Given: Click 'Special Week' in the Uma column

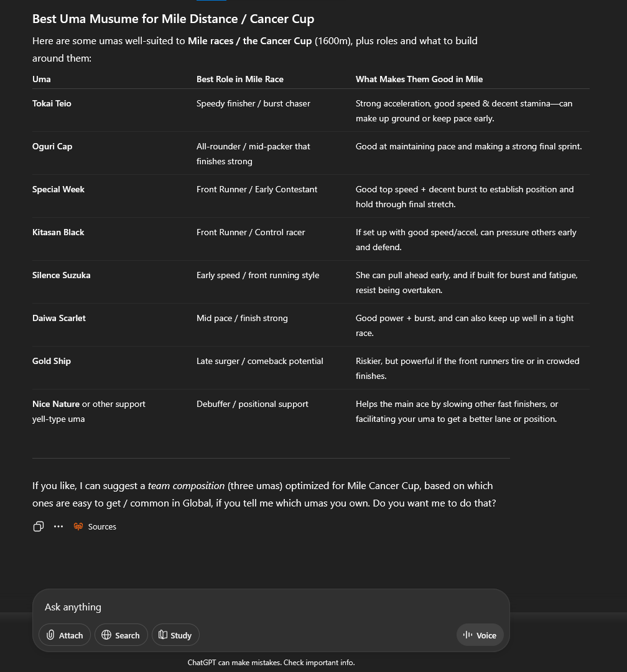Looking at the screenshot, I should (x=58, y=189).
